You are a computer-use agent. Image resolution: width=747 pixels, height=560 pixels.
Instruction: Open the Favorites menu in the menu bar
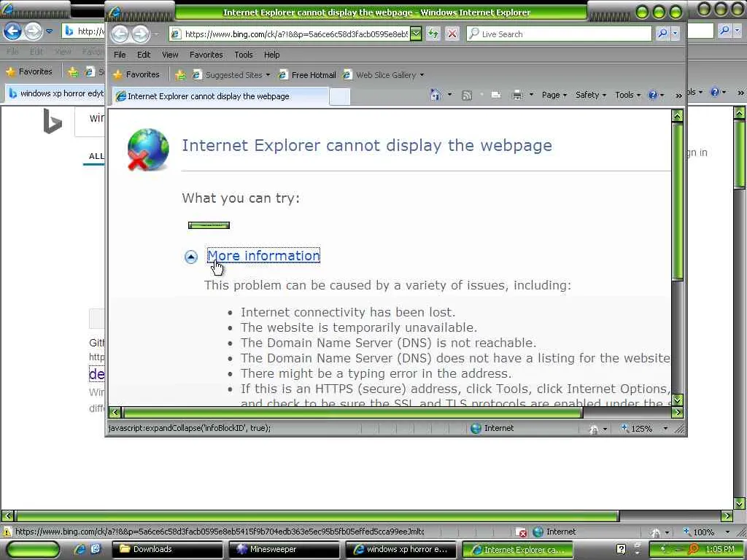(x=206, y=55)
